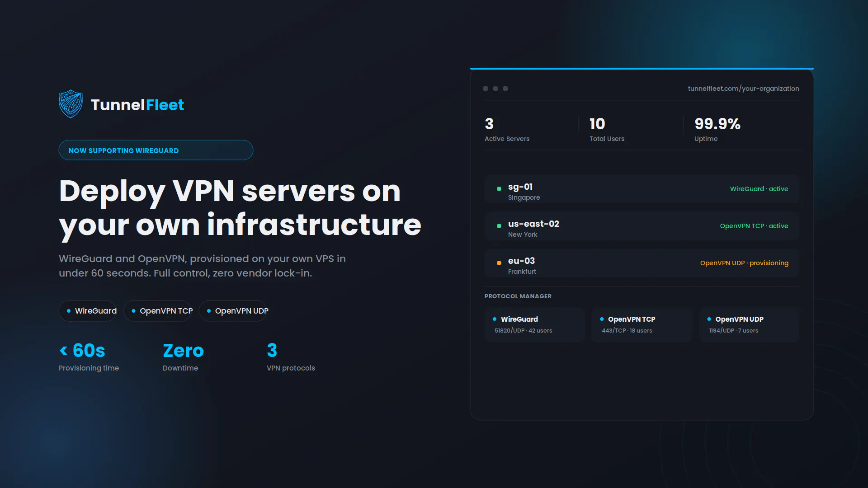Image resolution: width=868 pixels, height=488 pixels.
Task: Click the 'Downtime' label
Action: (x=180, y=368)
